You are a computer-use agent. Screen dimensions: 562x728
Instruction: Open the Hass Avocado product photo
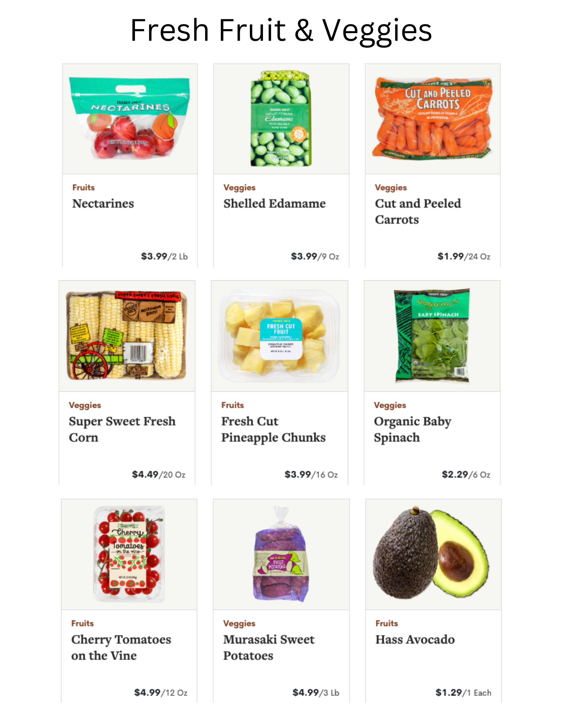click(x=433, y=554)
